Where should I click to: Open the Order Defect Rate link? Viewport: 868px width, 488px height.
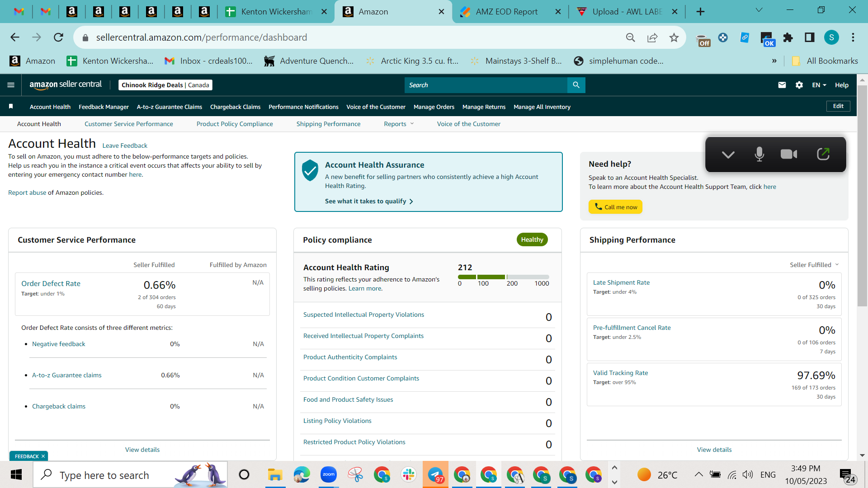pyautogui.click(x=51, y=284)
